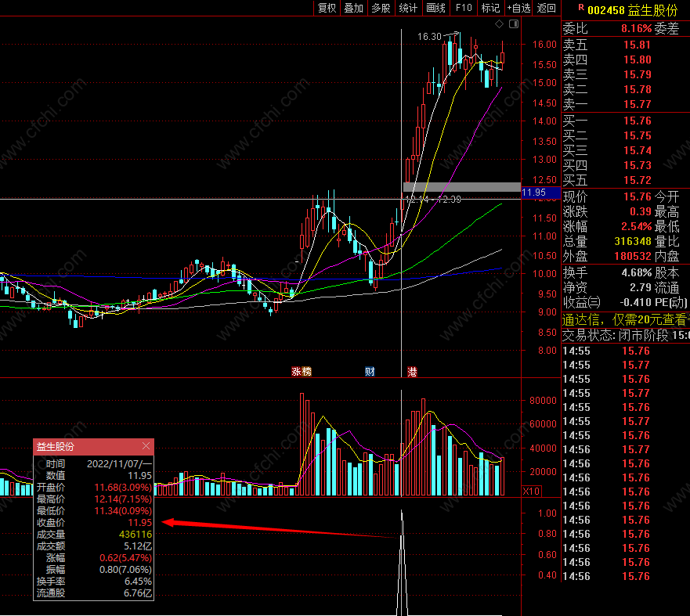The image size is (690, 616).
Task: Click the 11.95 price axis tag
Action: click(x=540, y=193)
